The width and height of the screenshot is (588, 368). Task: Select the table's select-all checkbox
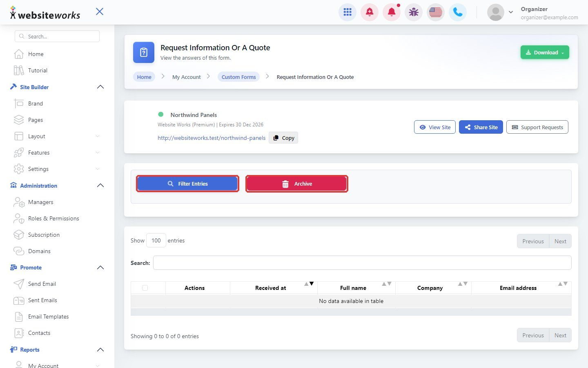(145, 288)
